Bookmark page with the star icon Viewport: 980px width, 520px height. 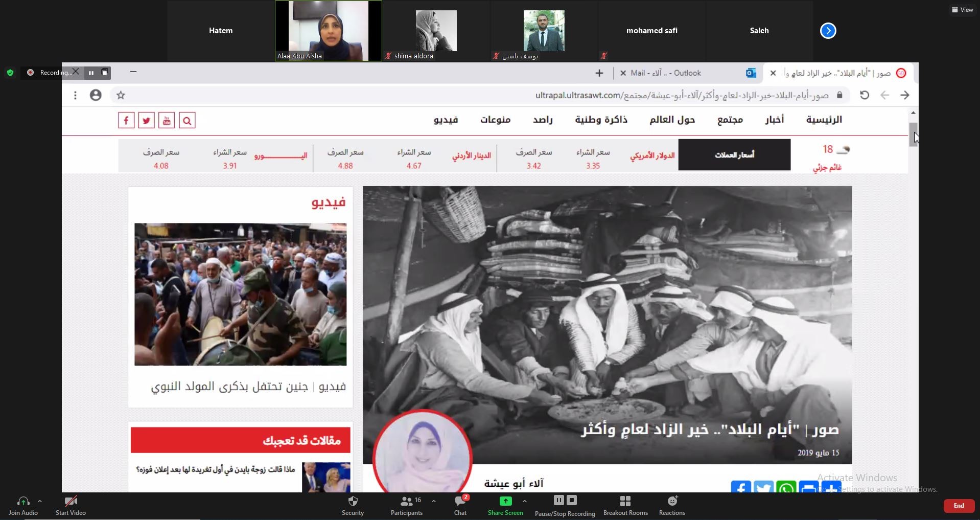tap(121, 95)
